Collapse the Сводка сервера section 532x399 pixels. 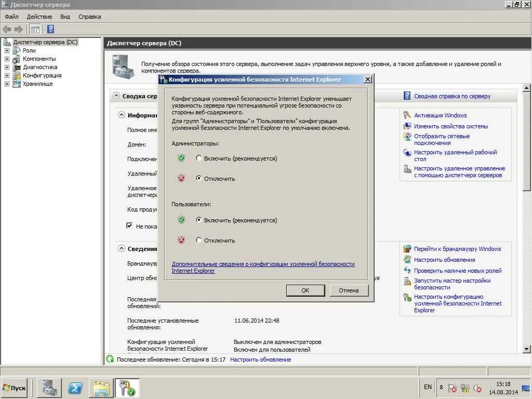pyautogui.click(x=116, y=96)
